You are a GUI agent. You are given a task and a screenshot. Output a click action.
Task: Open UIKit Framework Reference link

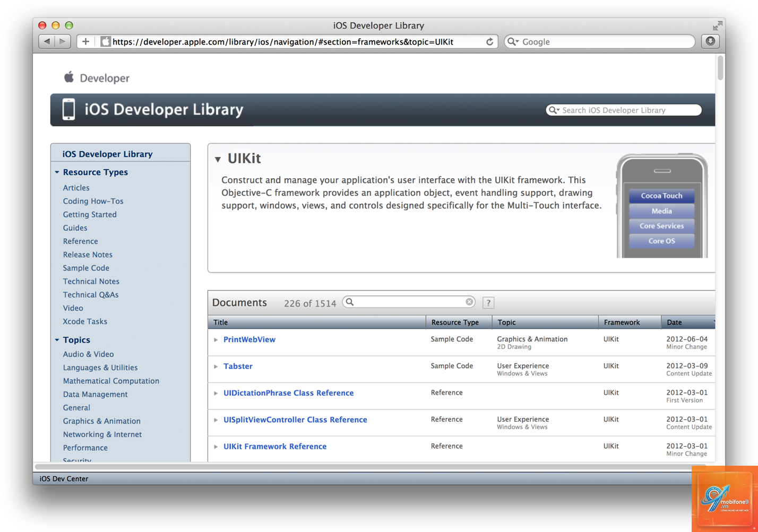[275, 447]
